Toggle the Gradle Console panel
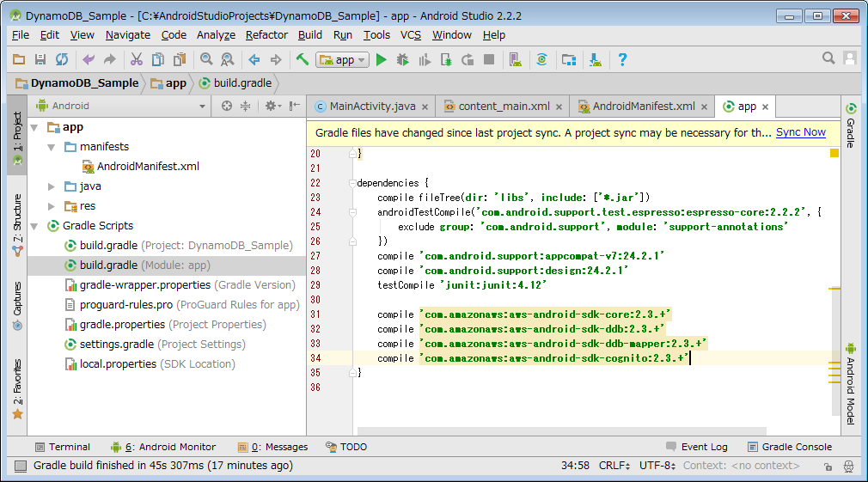Image resolution: width=868 pixels, height=482 pixels. (x=790, y=447)
